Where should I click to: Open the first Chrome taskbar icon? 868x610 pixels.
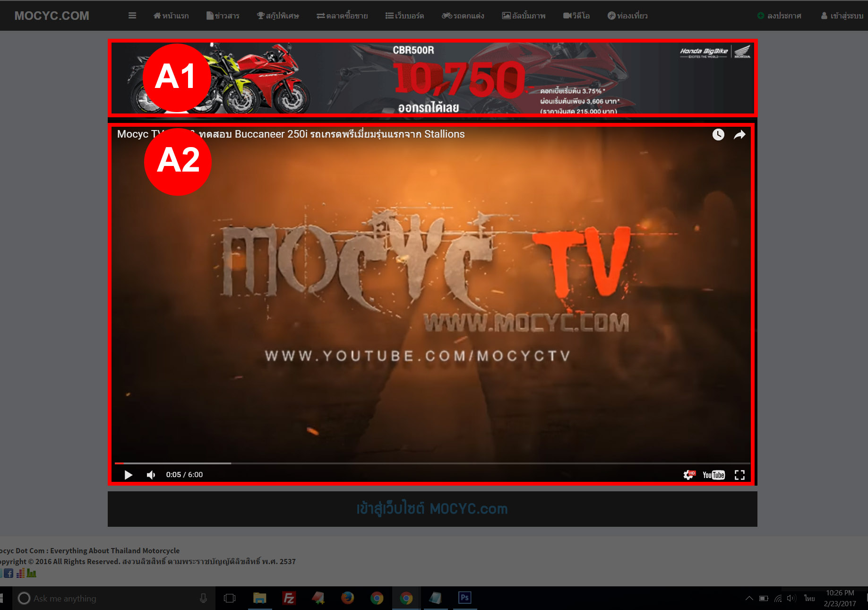[377, 598]
